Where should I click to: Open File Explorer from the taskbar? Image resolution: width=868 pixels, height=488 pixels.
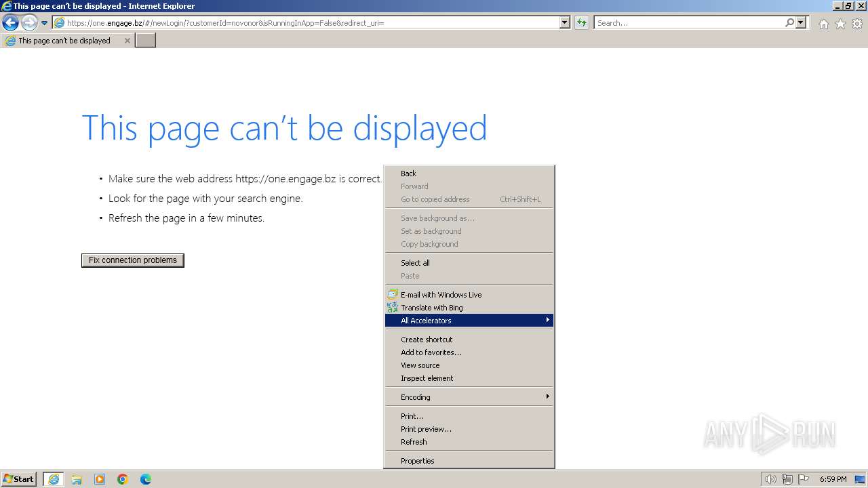(77, 479)
